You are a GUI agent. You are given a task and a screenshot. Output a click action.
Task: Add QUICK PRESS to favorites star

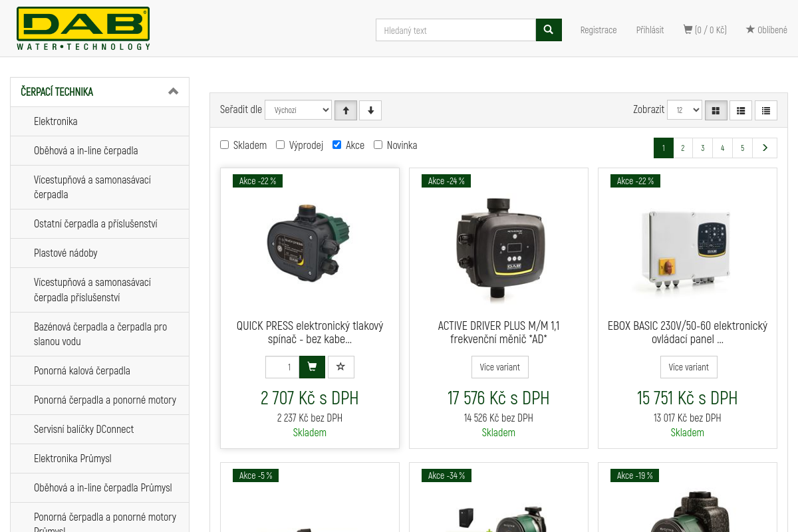point(341,367)
